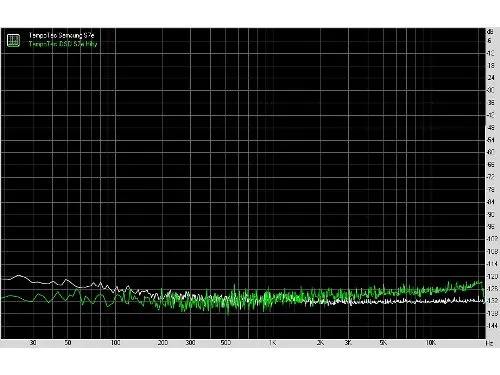
Task: Click the 2K frequency axis label
Action: [x=320, y=343]
